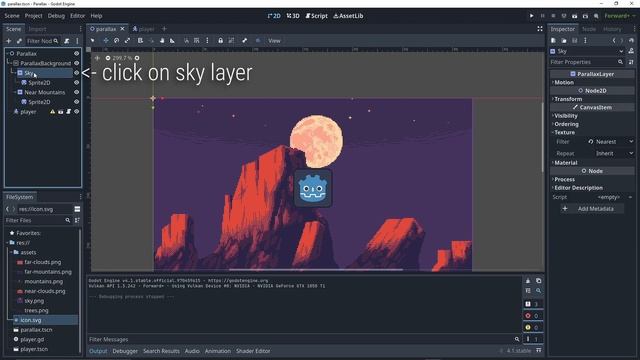
Task: Open the AssetLib workspace
Action: [x=349, y=16]
